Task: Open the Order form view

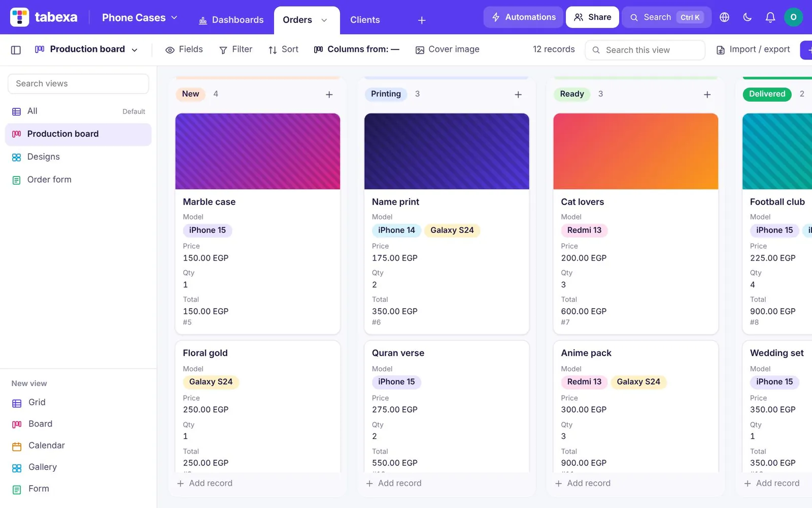Action: coord(78,180)
